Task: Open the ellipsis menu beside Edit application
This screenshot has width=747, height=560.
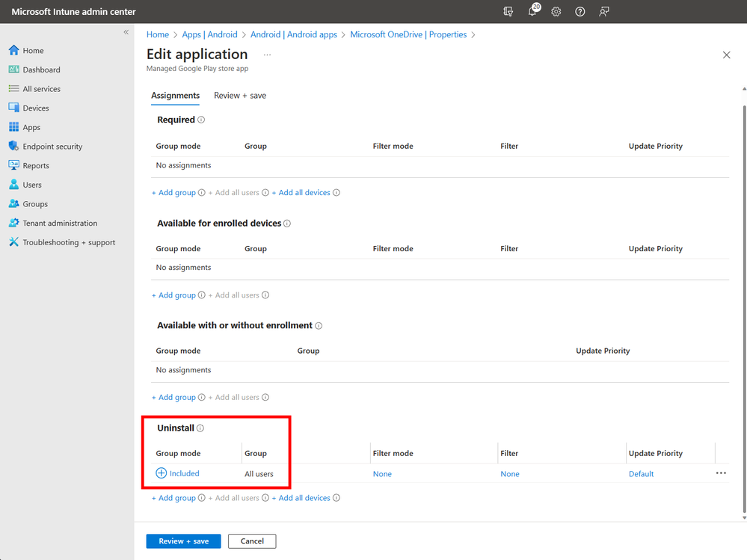Action: pos(267,55)
